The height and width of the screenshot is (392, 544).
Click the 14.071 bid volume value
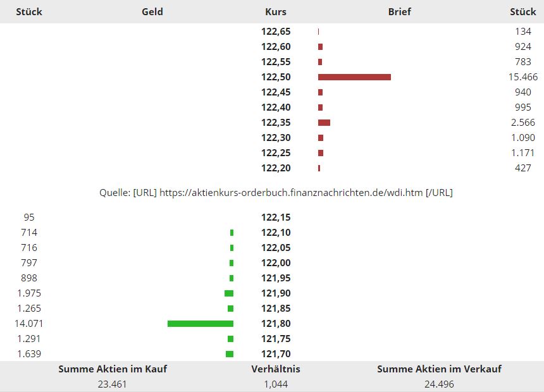[28, 324]
